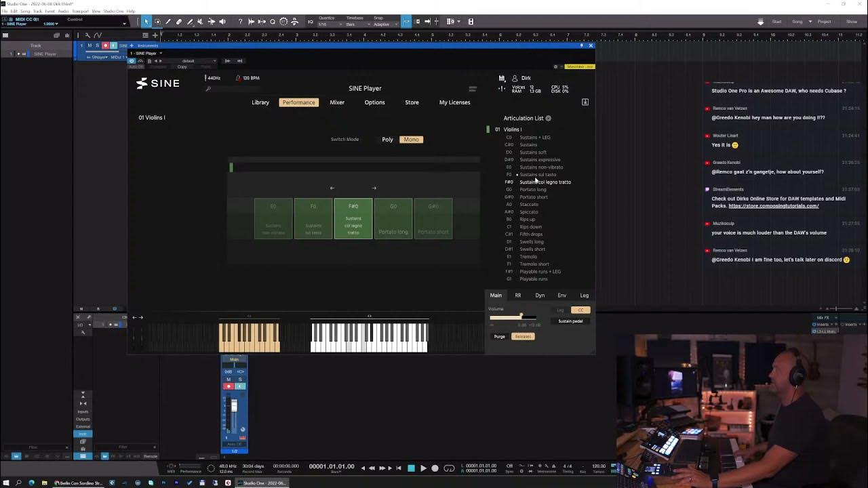
Task: Switch to the RR panel tab
Action: [x=518, y=296]
